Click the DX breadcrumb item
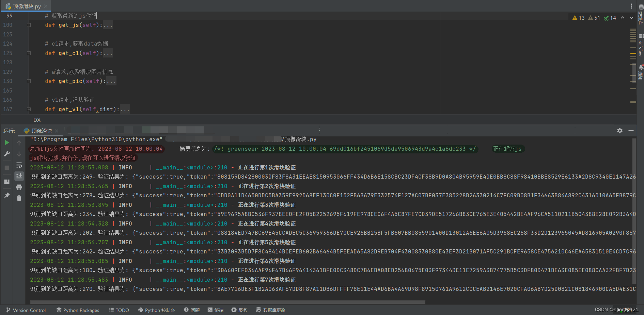 tap(37, 120)
